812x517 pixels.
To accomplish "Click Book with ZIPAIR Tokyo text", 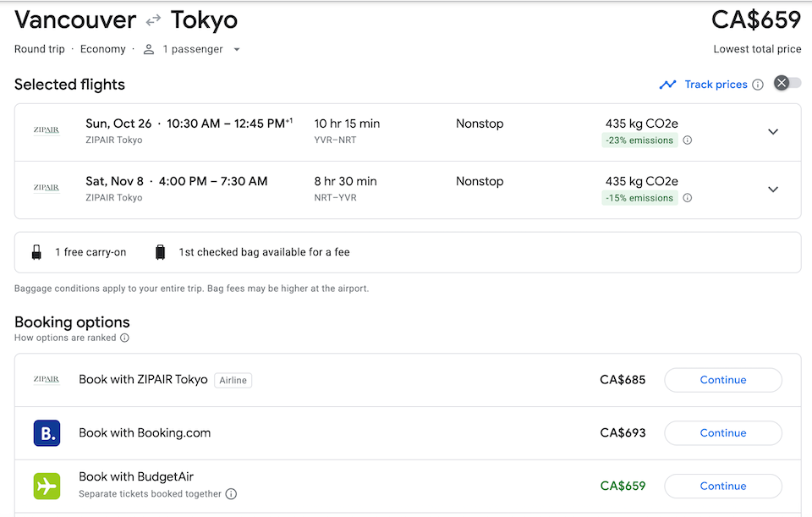I will (x=143, y=379).
